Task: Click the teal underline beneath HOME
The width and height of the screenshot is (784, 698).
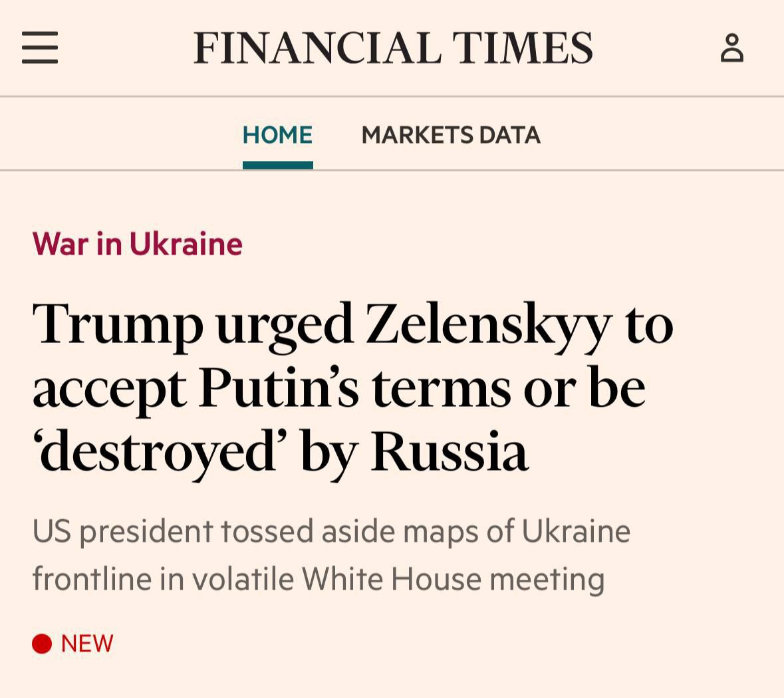Action: [x=277, y=165]
